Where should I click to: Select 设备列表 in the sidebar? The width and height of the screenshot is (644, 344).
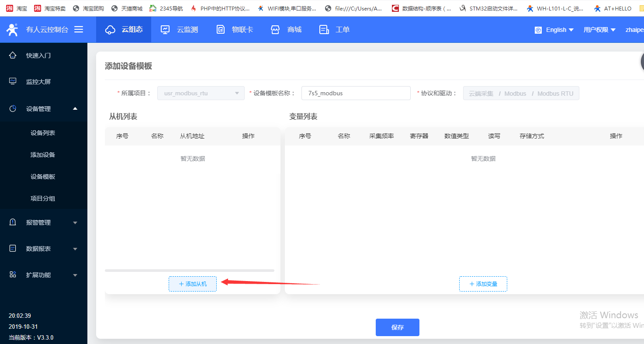pos(43,133)
